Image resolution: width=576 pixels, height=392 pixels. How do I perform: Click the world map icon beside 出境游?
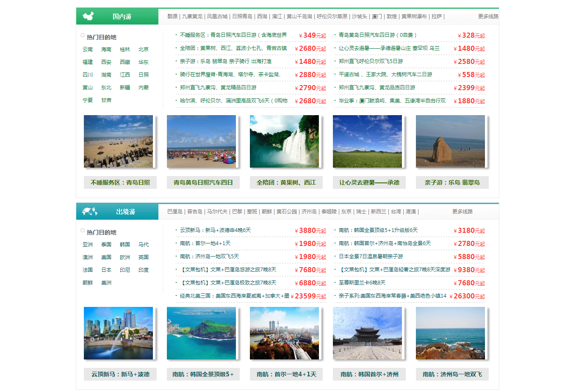pos(90,211)
